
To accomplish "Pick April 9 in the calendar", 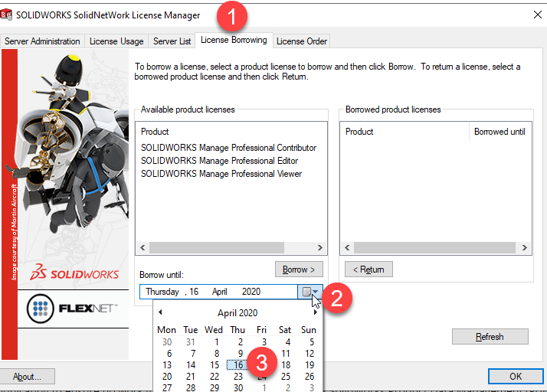I will point(239,354).
